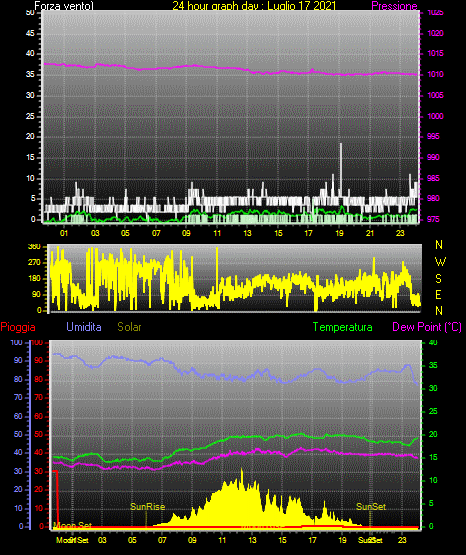Click the 'SunRise' marker label

click(x=148, y=507)
